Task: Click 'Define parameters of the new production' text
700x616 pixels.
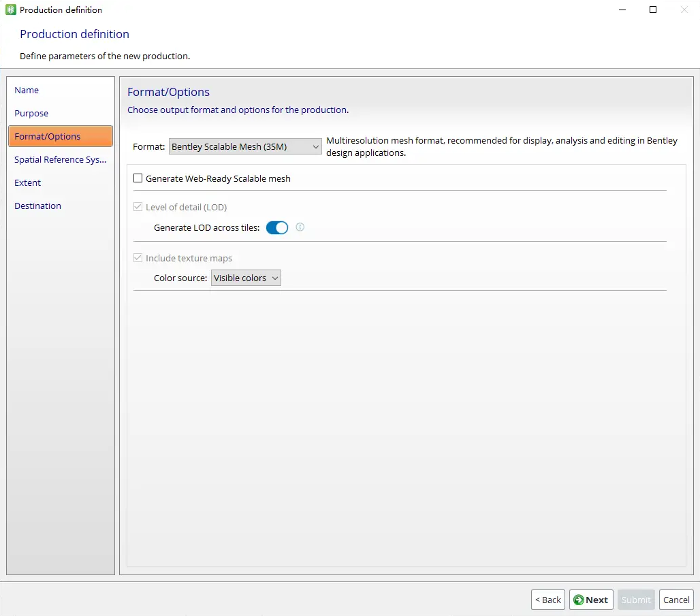Action: [105, 56]
